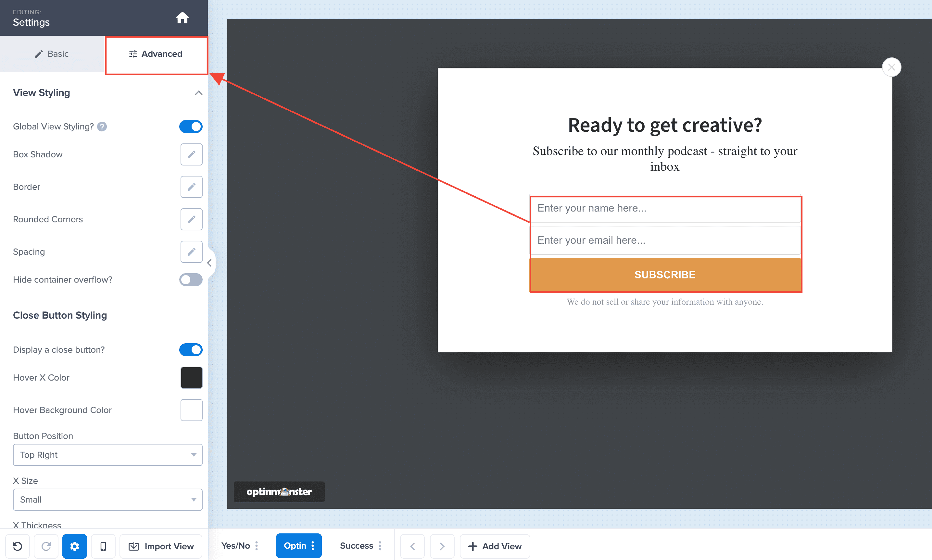
Task: Pick a new Hover X Color
Action: (192, 377)
